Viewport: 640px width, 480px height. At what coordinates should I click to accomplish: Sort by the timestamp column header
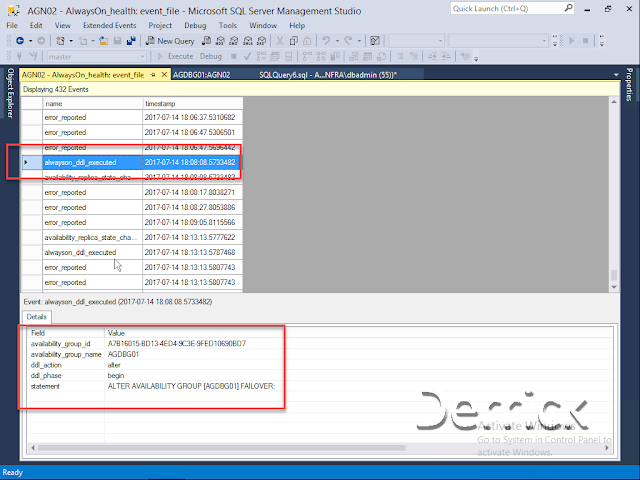tap(193, 104)
